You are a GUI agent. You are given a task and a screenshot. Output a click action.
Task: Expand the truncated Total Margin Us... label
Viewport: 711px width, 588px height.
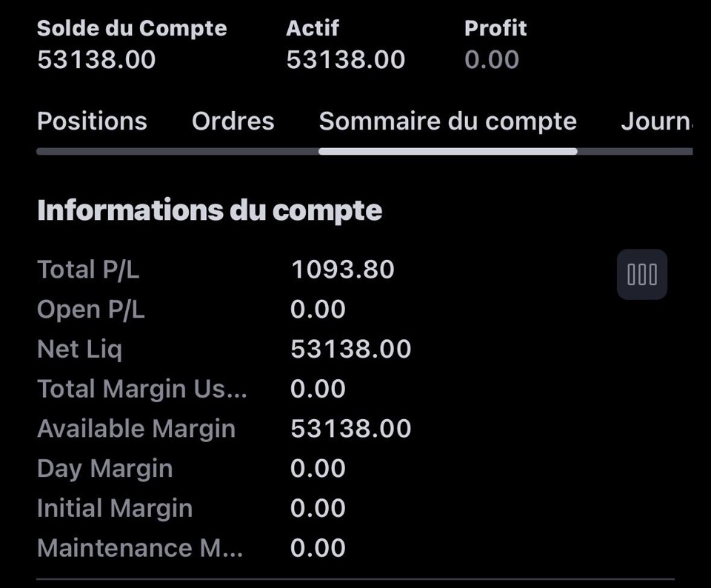(x=142, y=389)
